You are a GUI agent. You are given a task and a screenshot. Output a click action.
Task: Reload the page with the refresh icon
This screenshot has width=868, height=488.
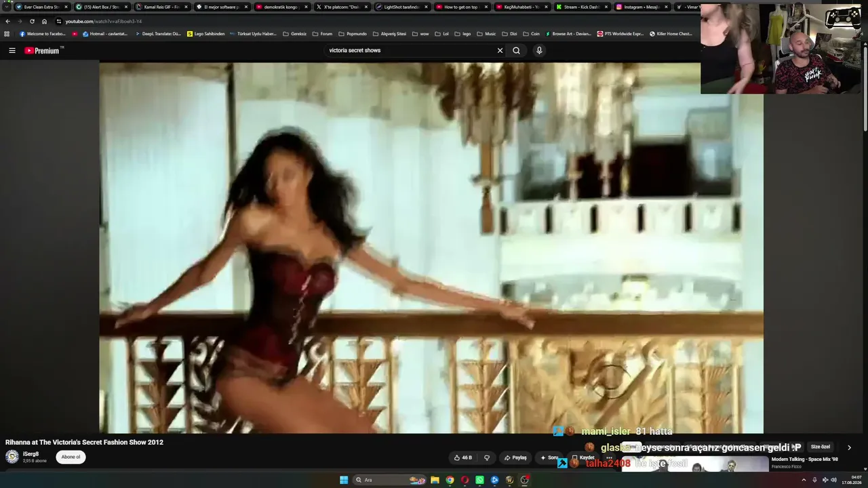(32, 21)
